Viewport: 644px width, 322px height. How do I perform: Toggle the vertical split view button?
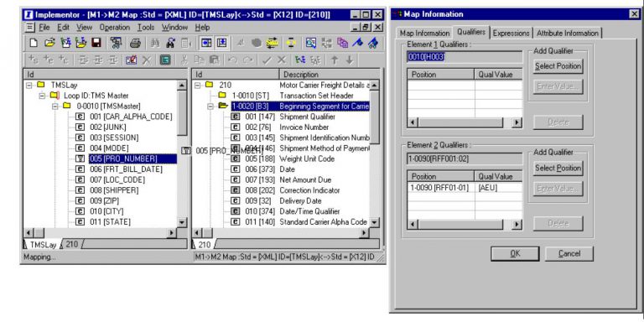pyautogui.click(x=221, y=43)
